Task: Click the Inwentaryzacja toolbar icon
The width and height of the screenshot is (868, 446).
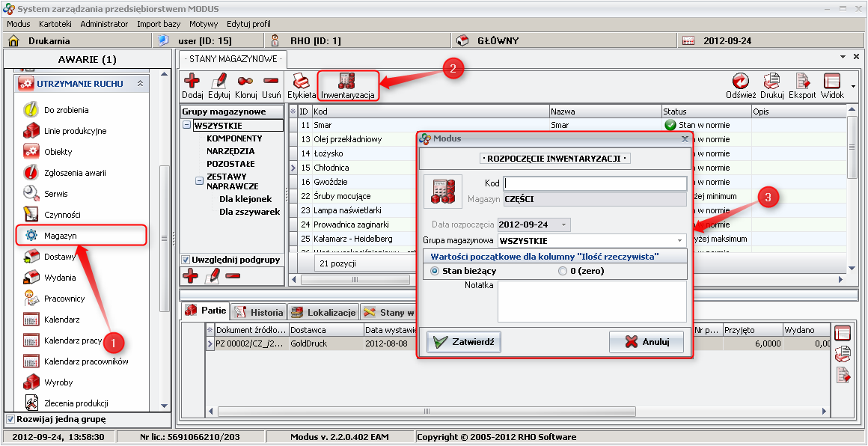Action: [347, 82]
